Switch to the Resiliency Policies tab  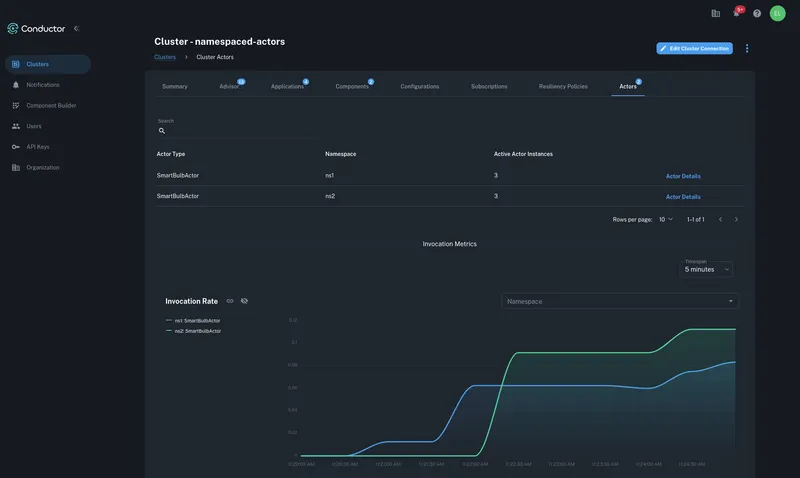click(563, 87)
